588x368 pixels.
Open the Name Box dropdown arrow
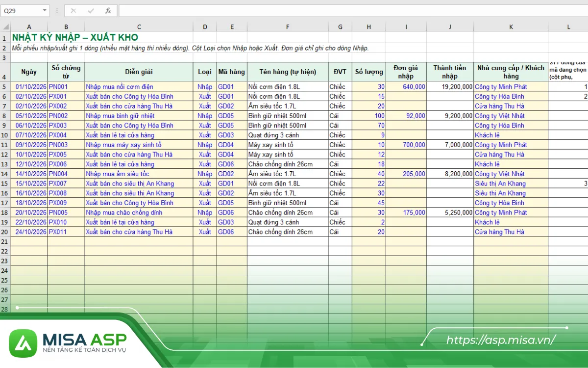click(x=45, y=10)
